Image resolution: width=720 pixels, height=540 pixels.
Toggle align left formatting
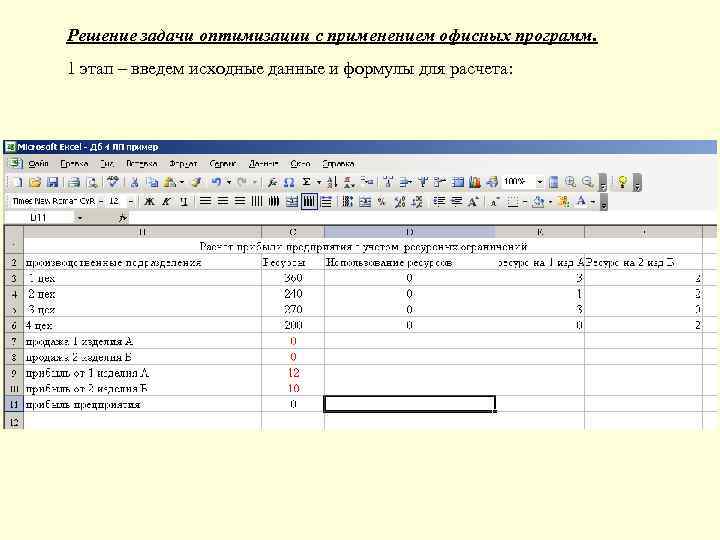[205, 201]
